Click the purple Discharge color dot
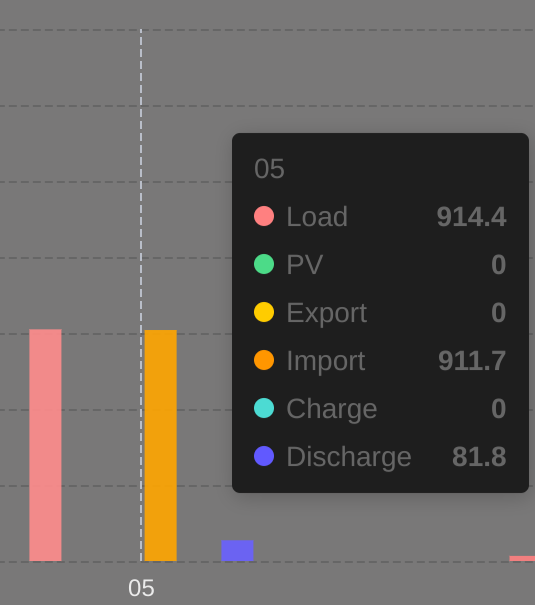Image resolution: width=535 pixels, height=605 pixels. [x=264, y=456]
